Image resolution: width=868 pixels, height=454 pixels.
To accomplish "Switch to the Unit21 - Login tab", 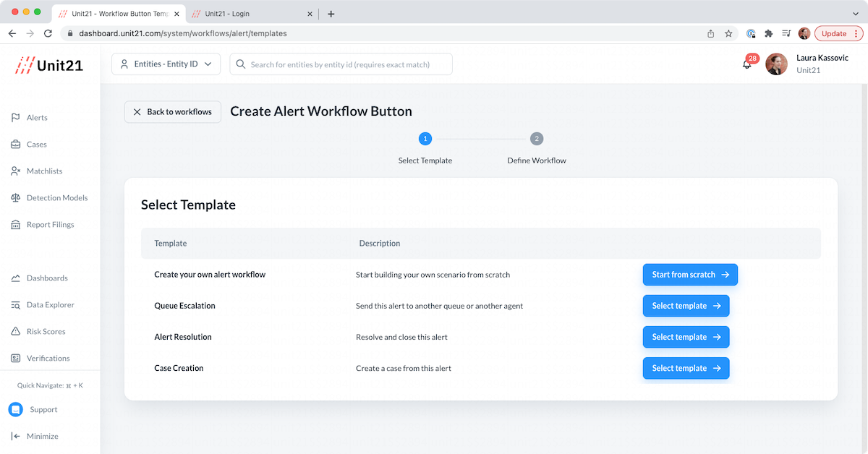I will pyautogui.click(x=251, y=14).
